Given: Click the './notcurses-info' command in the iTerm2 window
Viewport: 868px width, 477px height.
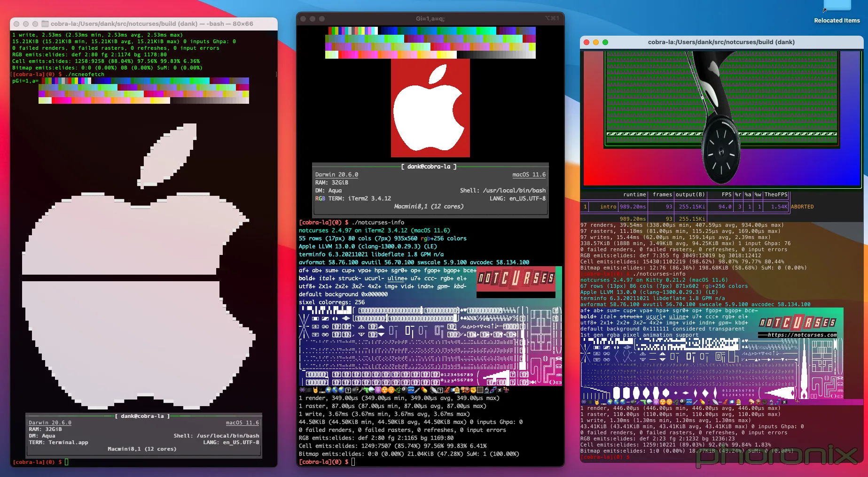Looking at the screenshot, I should coord(378,222).
